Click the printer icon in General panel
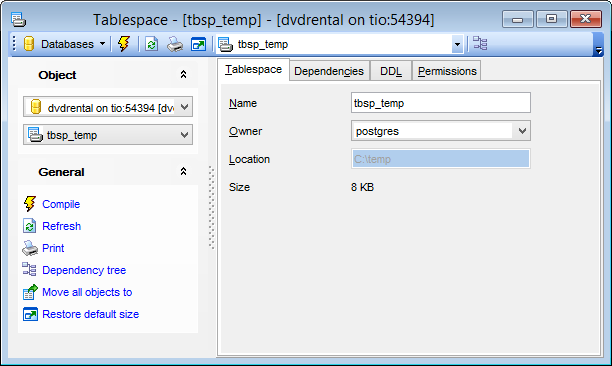This screenshot has width=612, height=366. pyautogui.click(x=30, y=248)
